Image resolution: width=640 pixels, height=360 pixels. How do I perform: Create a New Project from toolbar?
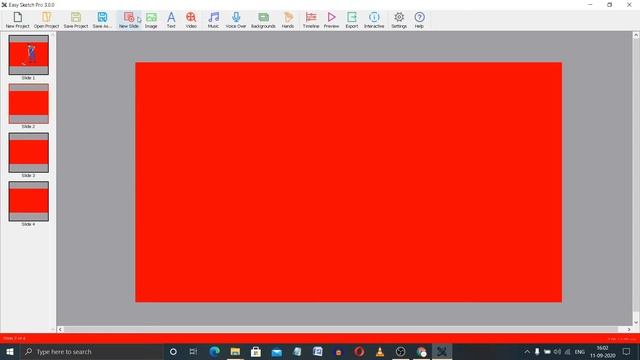(18, 20)
